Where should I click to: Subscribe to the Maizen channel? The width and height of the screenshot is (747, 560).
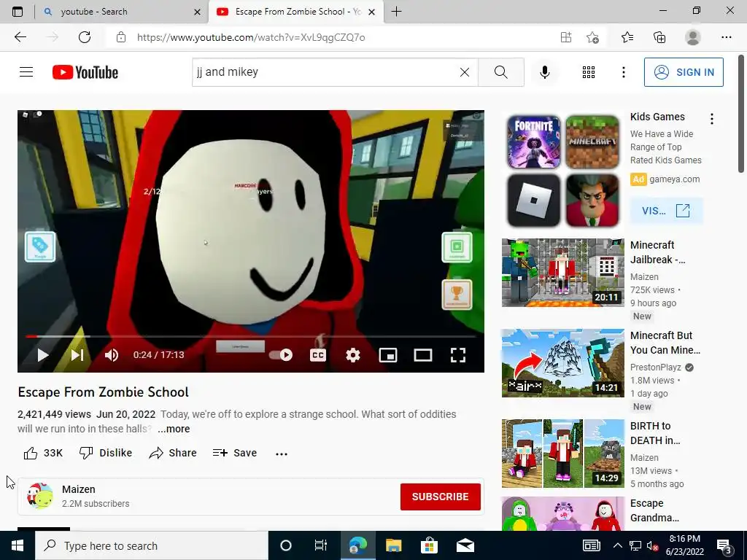pos(440,497)
